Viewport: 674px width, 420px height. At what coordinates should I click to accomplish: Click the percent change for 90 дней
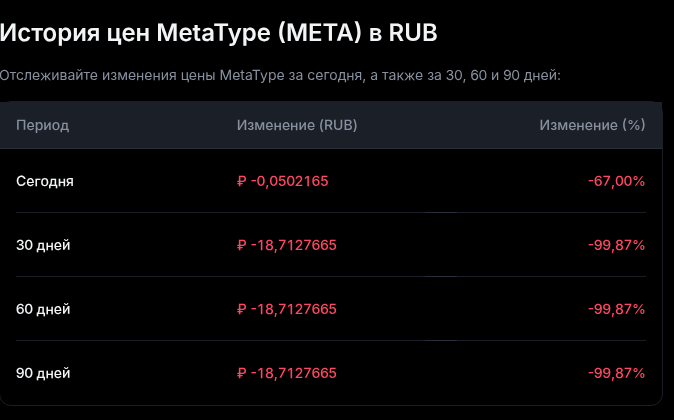click(x=616, y=373)
